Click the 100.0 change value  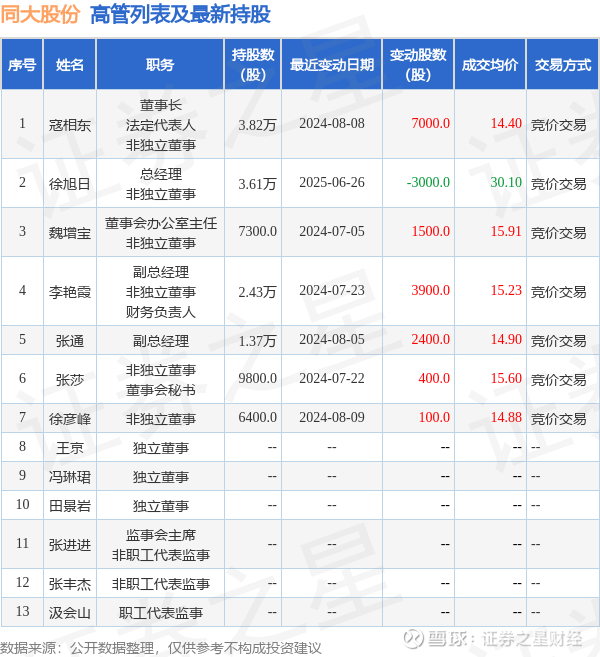(x=434, y=417)
